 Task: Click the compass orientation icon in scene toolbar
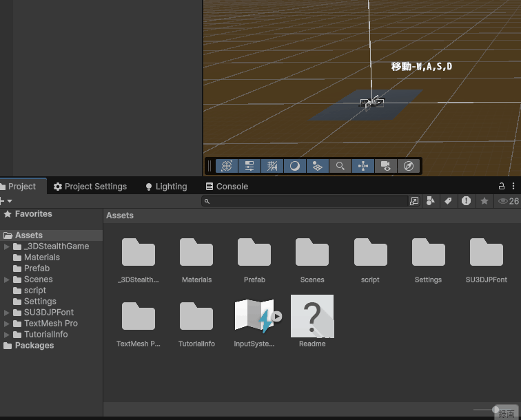(409, 166)
